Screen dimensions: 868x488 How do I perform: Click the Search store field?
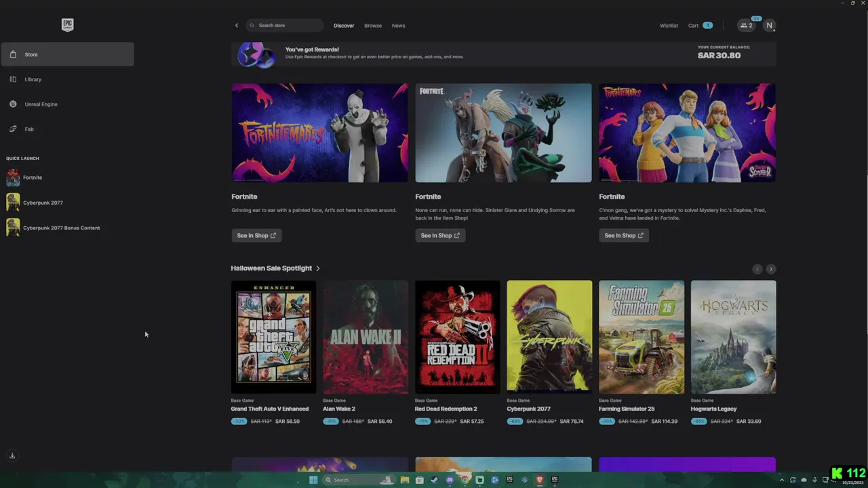[284, 25]
